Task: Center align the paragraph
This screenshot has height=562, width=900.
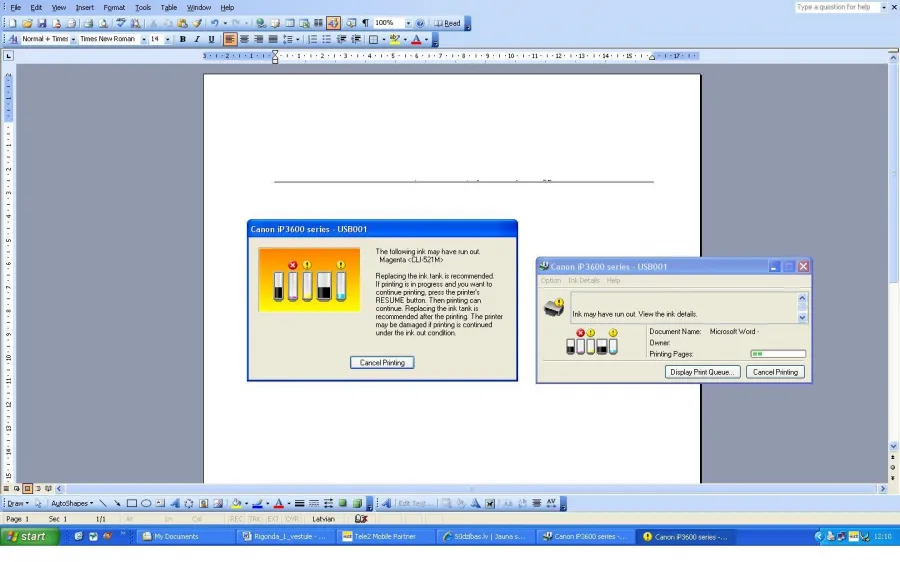Action: click(x=245, y=39)
